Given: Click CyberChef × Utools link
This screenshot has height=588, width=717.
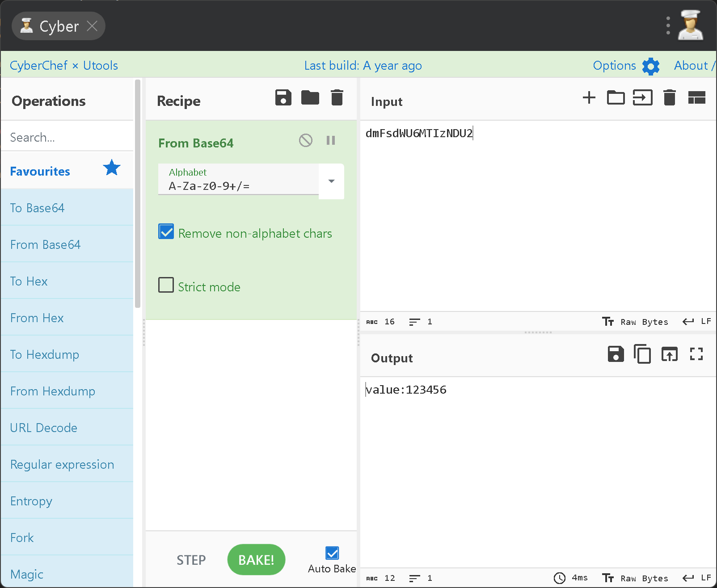Looking at the screenshot, I should point(64,66).
